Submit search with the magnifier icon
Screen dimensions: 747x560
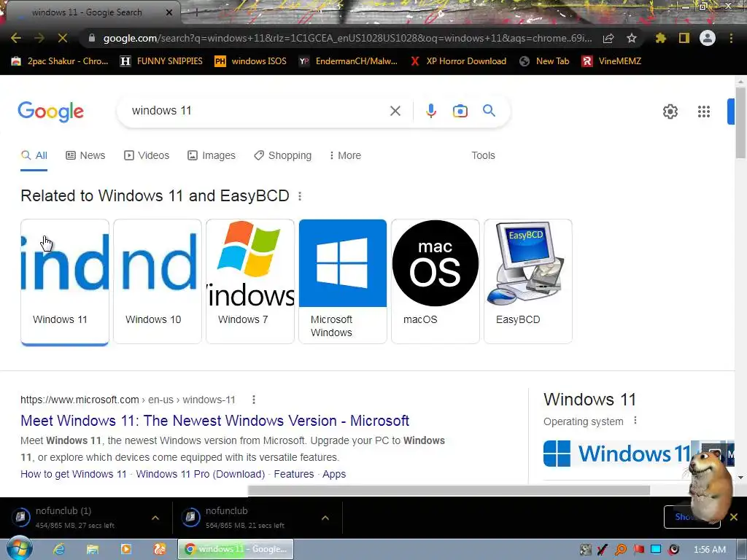pyautogui.click(x=489, y=111)
